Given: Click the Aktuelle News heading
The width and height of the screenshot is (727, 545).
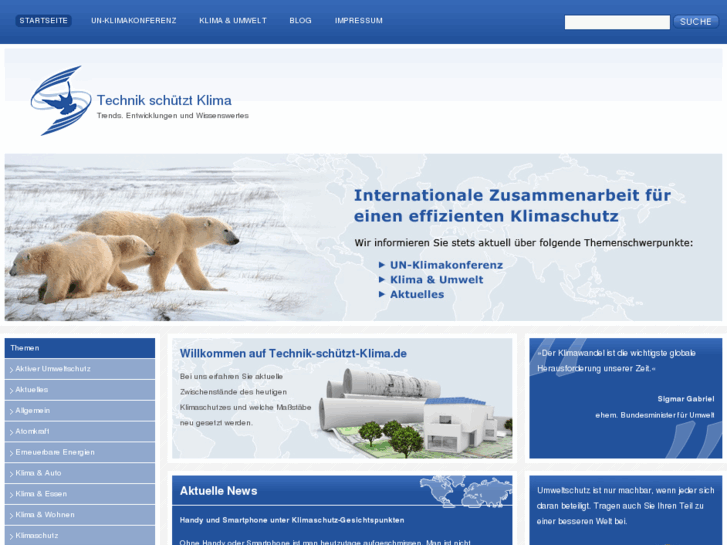Looking at the screenshot, I should click(x=218, y=491).
